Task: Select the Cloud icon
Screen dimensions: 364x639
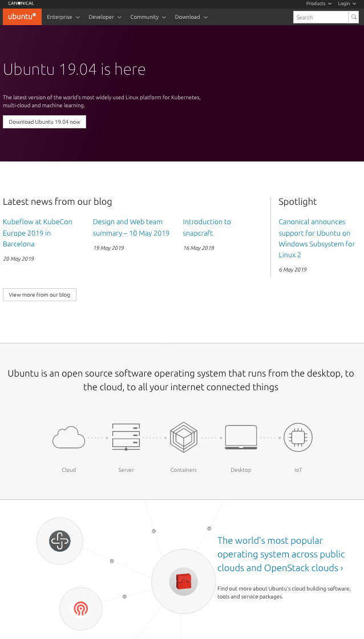Action: click(x=68, y=437)
